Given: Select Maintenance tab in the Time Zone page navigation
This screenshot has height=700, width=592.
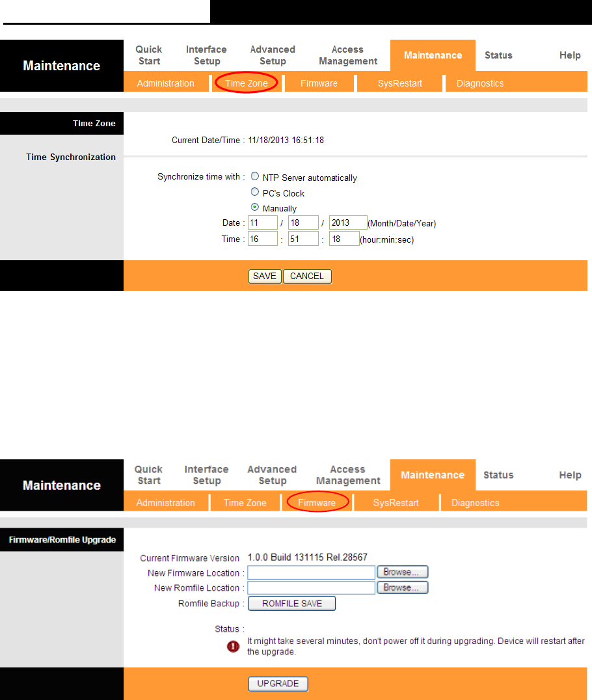Looking at the screenshot, I should [x=433, y=55].
